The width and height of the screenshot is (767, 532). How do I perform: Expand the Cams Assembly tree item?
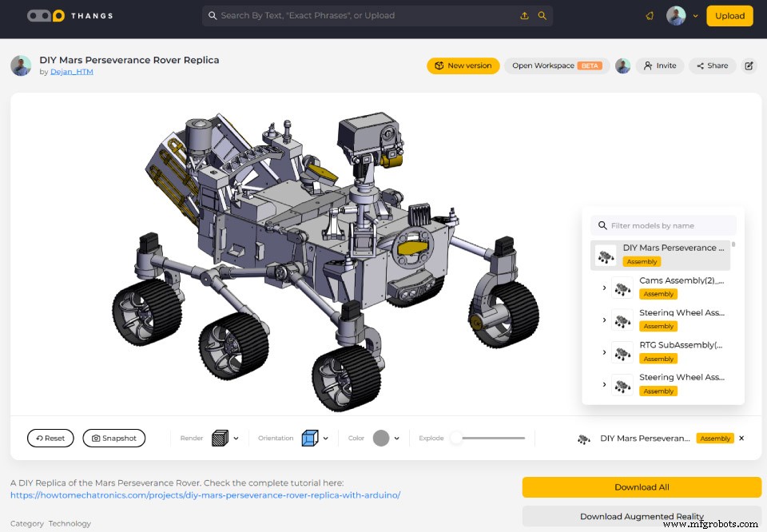pos(604,287)
